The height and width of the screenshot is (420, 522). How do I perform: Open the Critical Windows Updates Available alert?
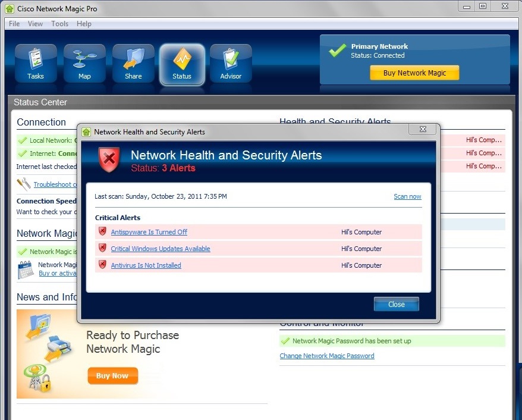[160, 249]
